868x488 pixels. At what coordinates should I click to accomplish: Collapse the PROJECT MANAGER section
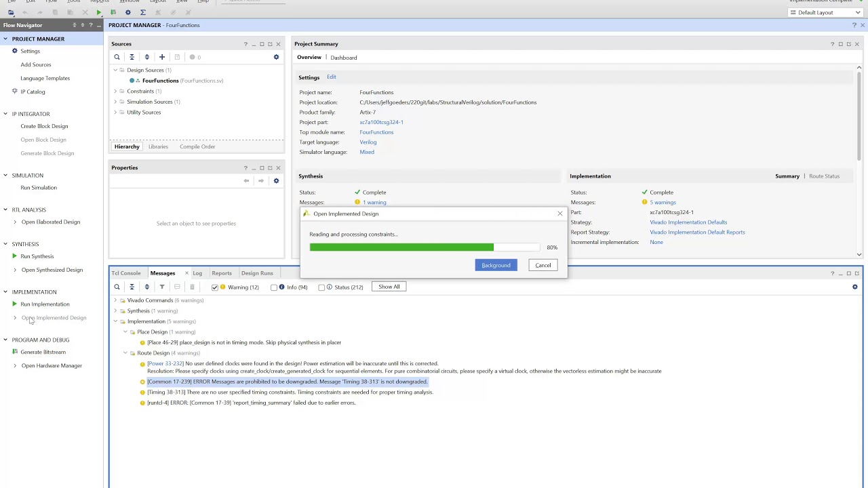[x=5, y=39]
